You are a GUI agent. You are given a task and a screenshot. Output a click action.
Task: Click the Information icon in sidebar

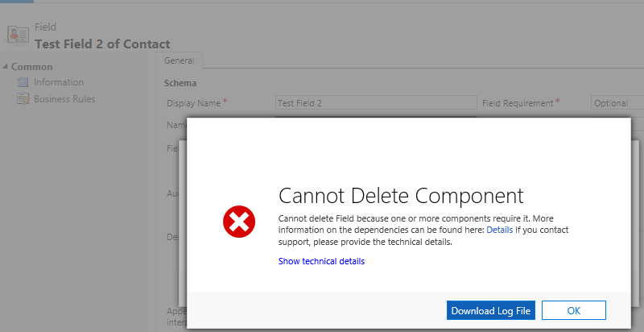(x=23, y=82)
